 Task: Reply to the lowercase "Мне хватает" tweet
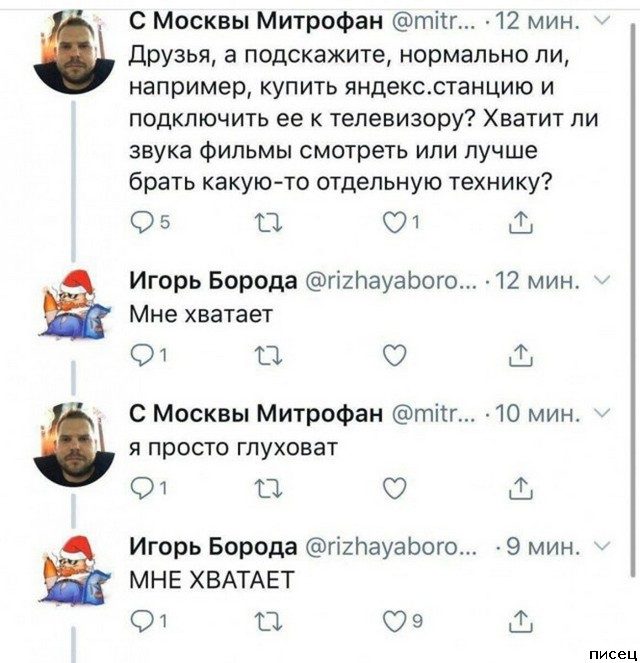coord(141,351)
